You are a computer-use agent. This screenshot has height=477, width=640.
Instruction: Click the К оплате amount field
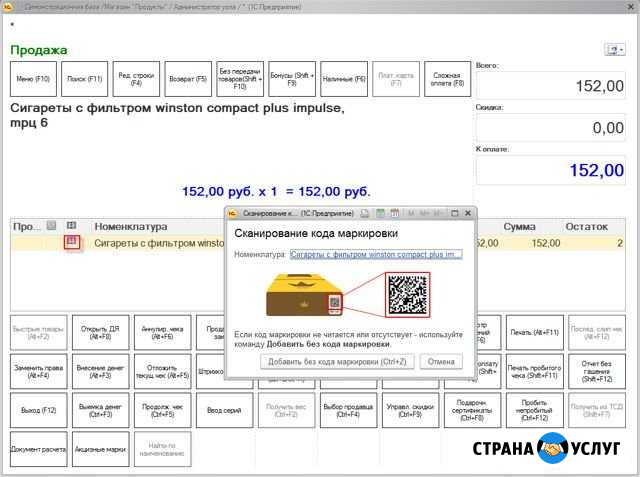[551, 170]
